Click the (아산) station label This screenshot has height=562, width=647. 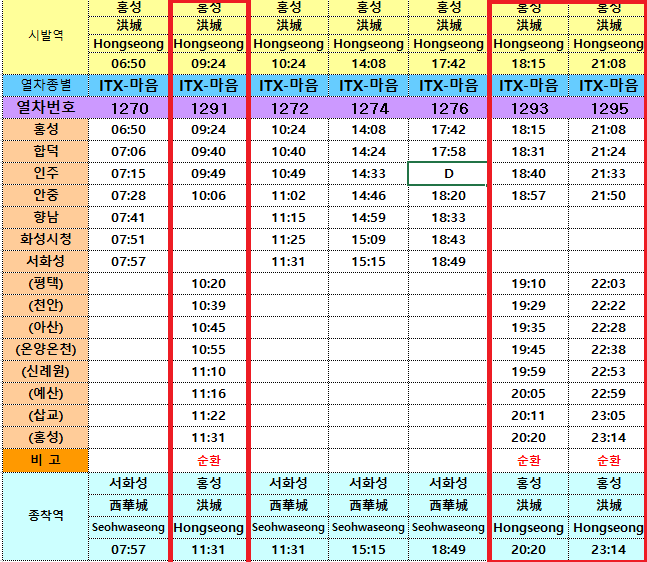(46, 328)
